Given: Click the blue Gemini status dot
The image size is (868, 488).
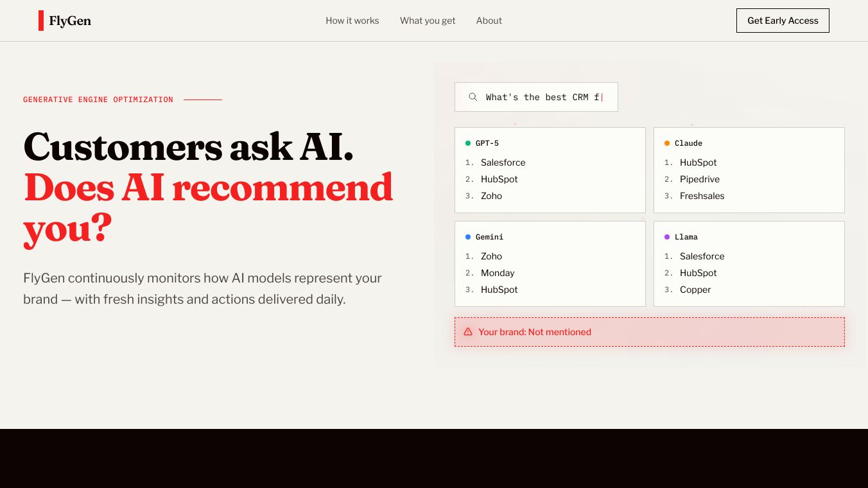Looking at the screenshot, I should click(468, 237).
